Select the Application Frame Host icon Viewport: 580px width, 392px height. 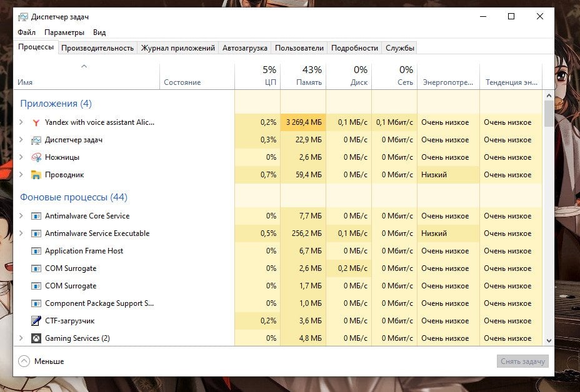[x=36, y=251]
